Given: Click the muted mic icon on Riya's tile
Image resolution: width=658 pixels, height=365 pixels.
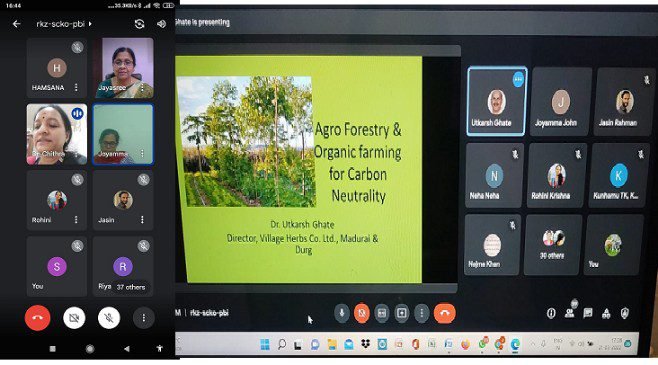Looking at the screenshot, I should (144, 246).
